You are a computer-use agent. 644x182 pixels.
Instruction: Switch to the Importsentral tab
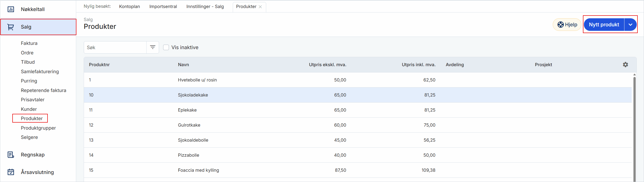163,7
